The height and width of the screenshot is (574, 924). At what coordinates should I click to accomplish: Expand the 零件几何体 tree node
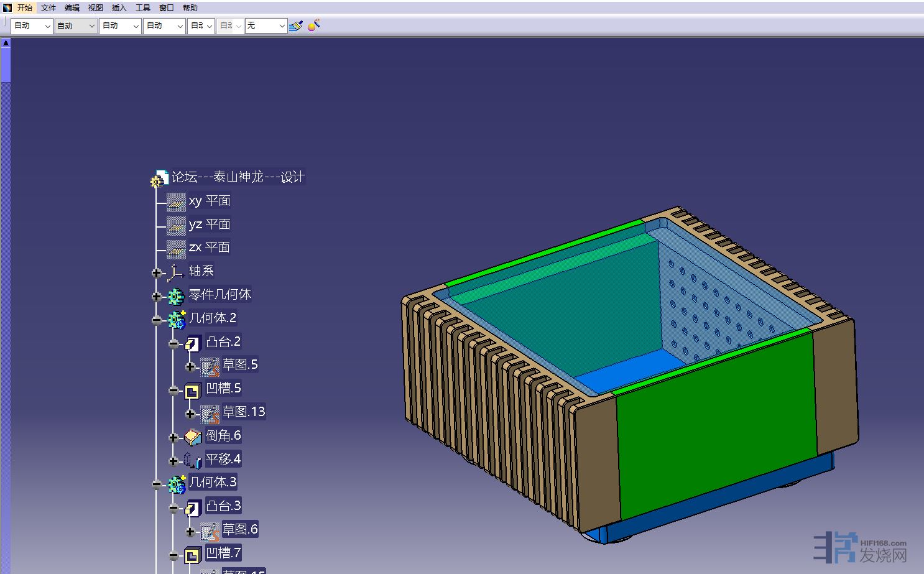click(x=157, y=296)
